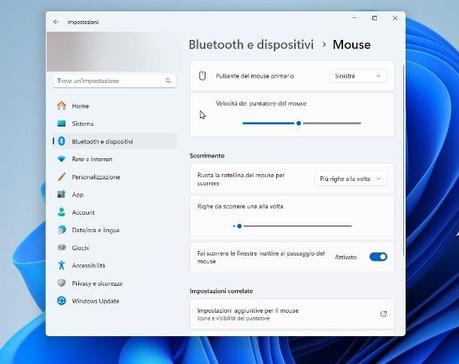
Task: Open App settings page
Action: 114,194
